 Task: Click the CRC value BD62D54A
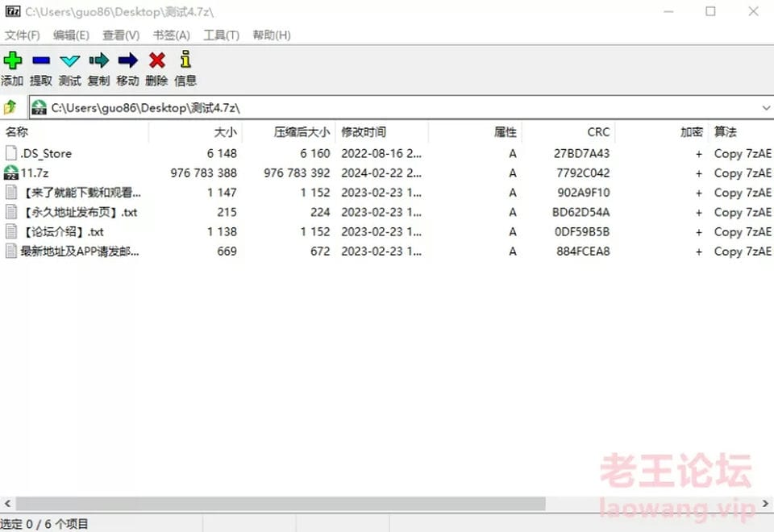click(581, 212)
